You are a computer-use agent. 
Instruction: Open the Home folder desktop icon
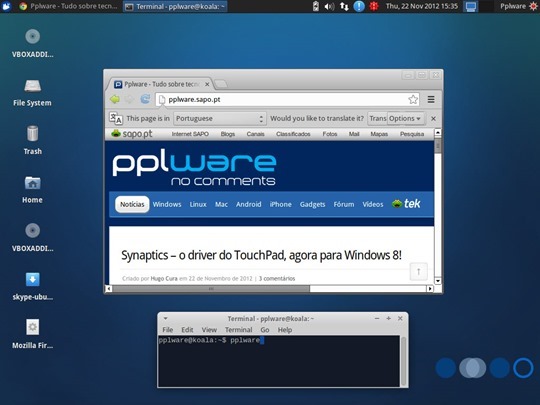(x=32, y=183)
